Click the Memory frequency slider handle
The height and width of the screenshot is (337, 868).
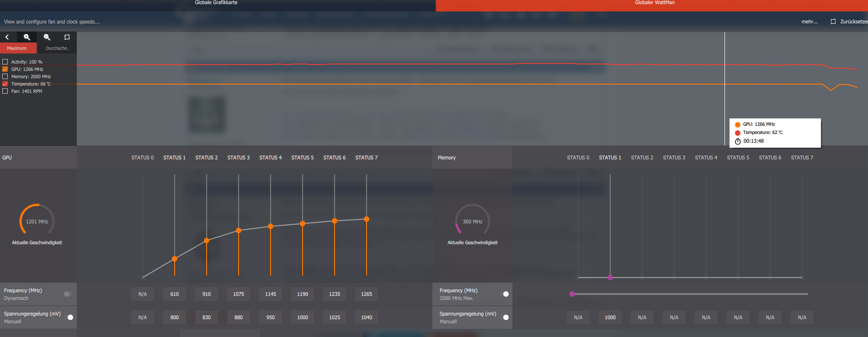click(572, 294)
